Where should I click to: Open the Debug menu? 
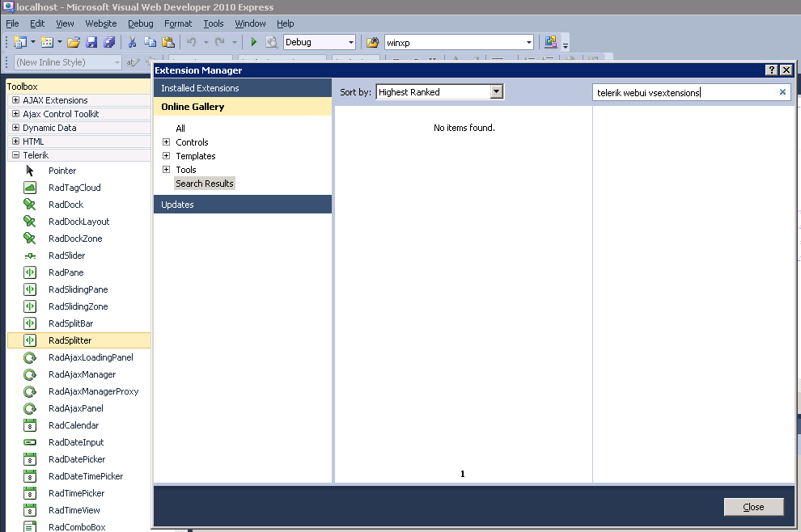point(141,23)
